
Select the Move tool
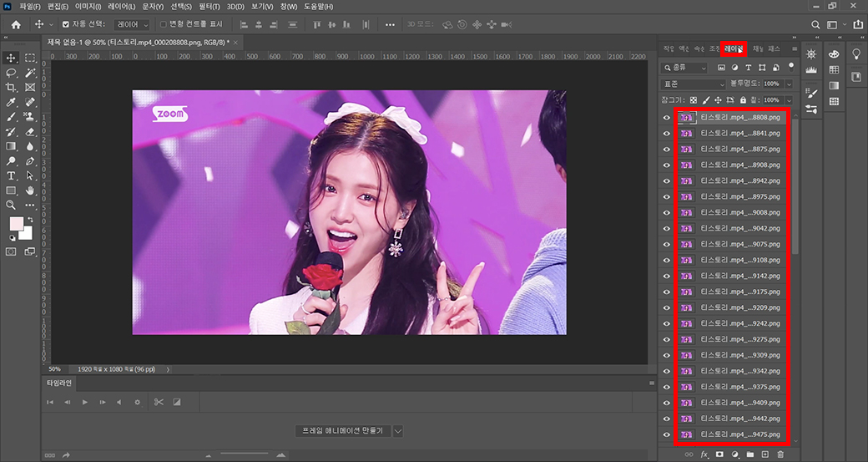(x=11, y=58)
